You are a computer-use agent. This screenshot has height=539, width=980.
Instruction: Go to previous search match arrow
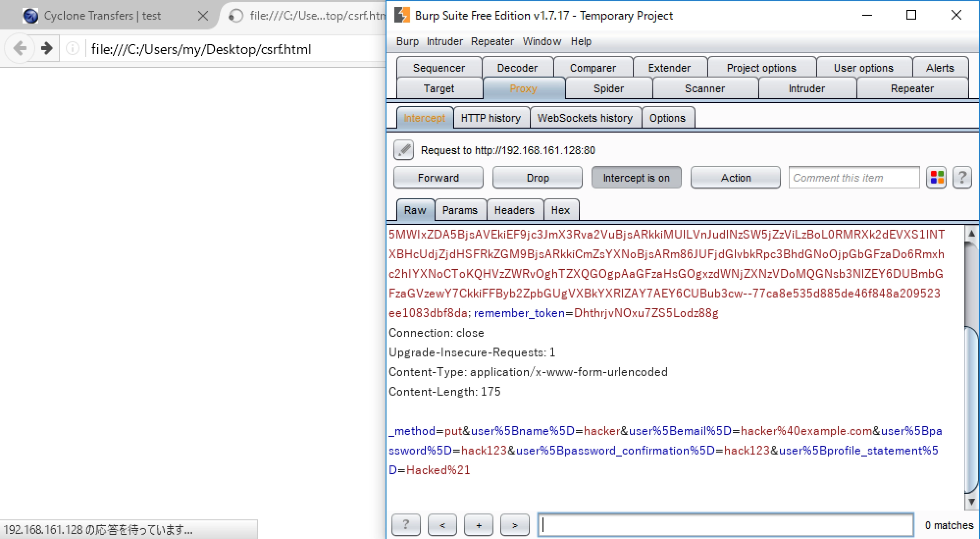coord(442,525)
